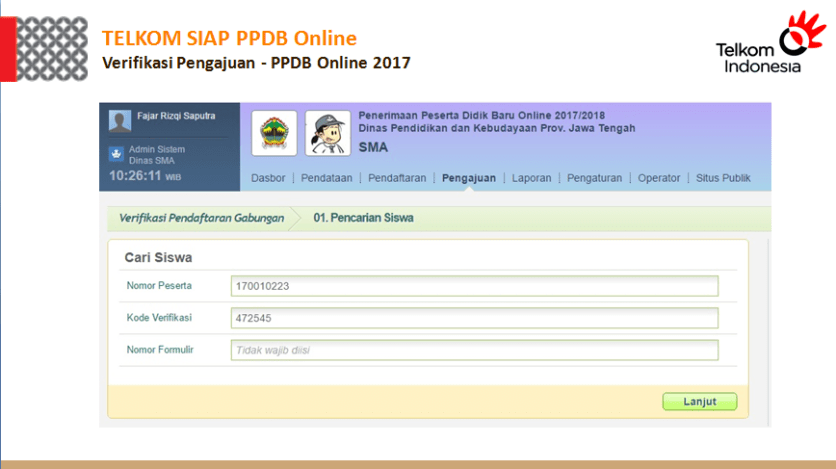The width and height of the screenshot is (836, 469).
Task: Click the empty Nomor Formulir field
Action: tap(474, 351)
